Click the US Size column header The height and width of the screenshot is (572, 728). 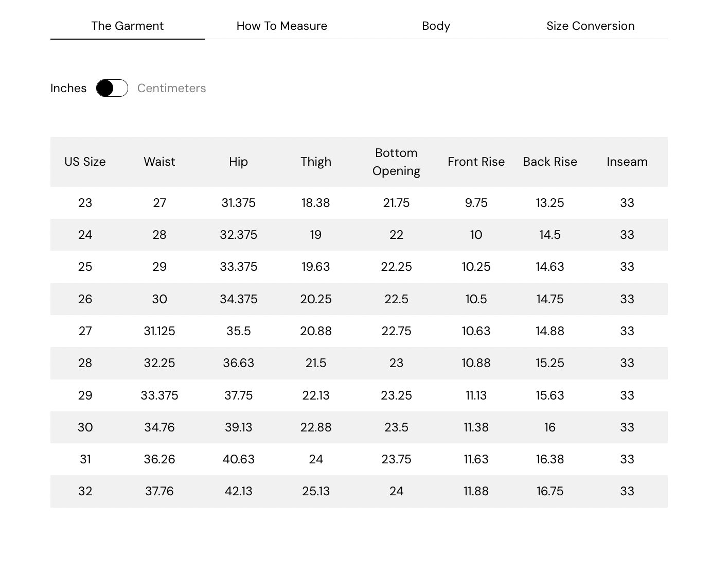tap(85, 162)
